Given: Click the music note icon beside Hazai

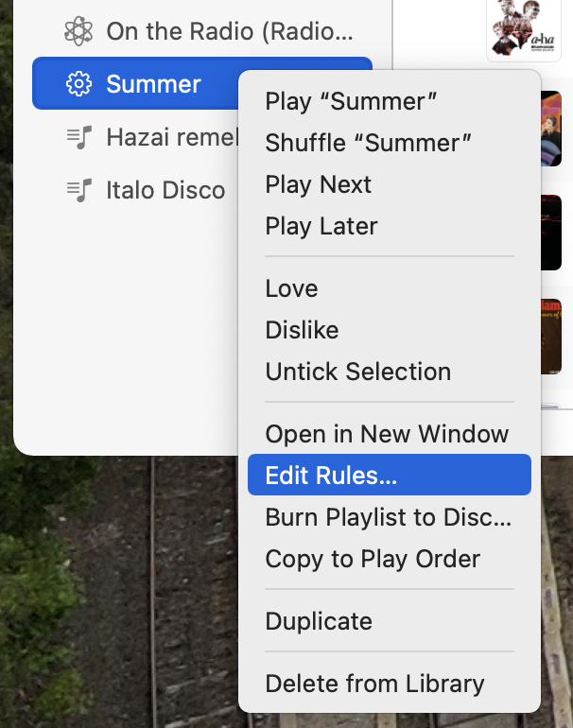Looking at the screenshot, I should click(78, 137).
